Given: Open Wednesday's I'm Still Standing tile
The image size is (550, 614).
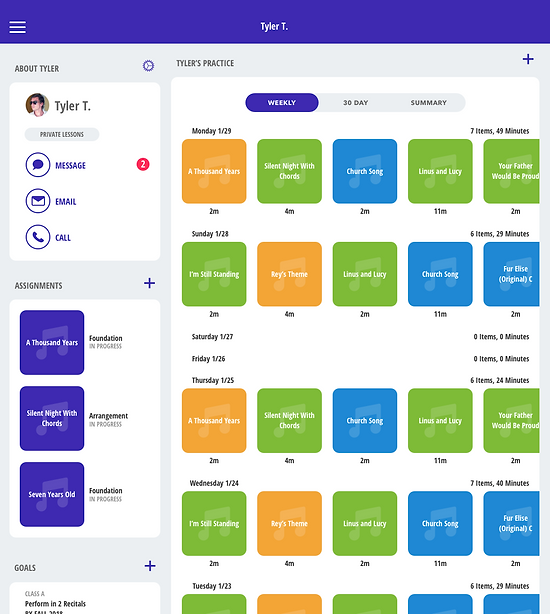Looking at the screenshot, I should 214,524.
